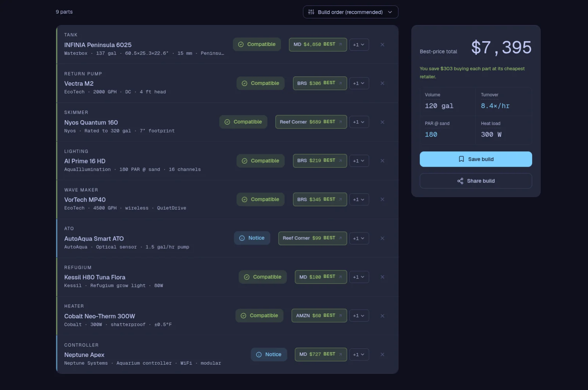Click the Volume 120 gal stat
Screen dimensions: 588x390
coord(448,102)
